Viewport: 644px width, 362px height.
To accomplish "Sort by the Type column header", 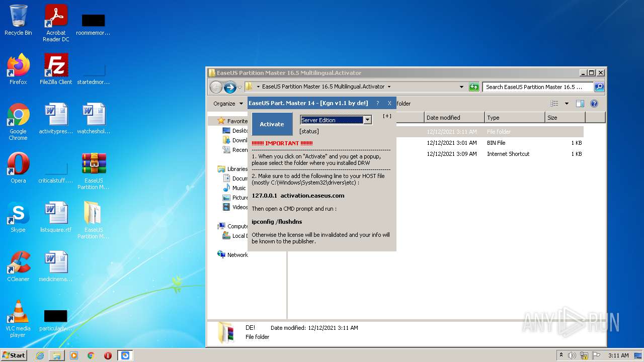I will 515,118.
